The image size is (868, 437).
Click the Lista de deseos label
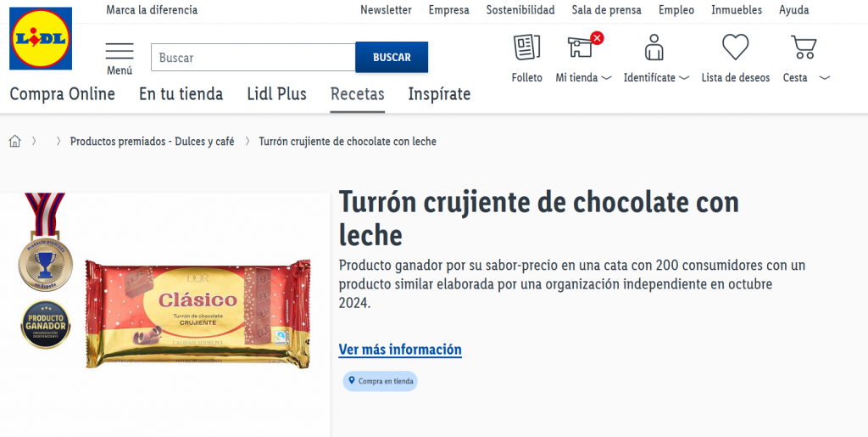(x=736, y=78)
